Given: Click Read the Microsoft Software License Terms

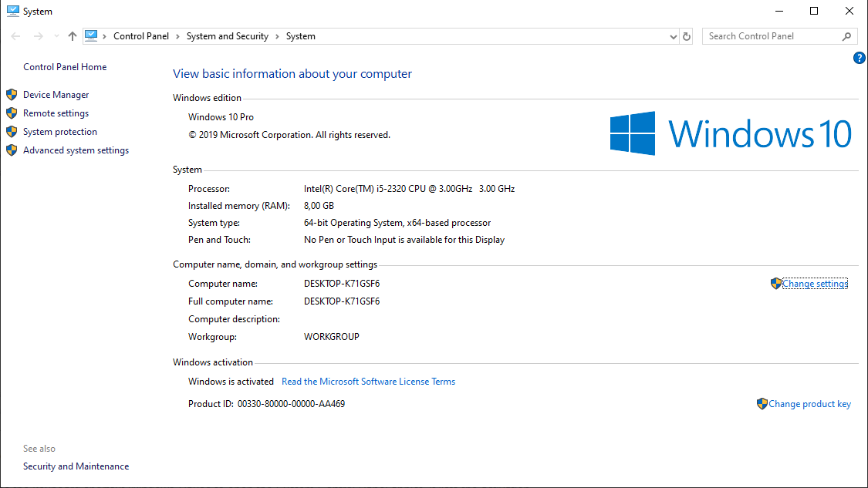Looking at the screenshot, I should (x=368, y=381).
